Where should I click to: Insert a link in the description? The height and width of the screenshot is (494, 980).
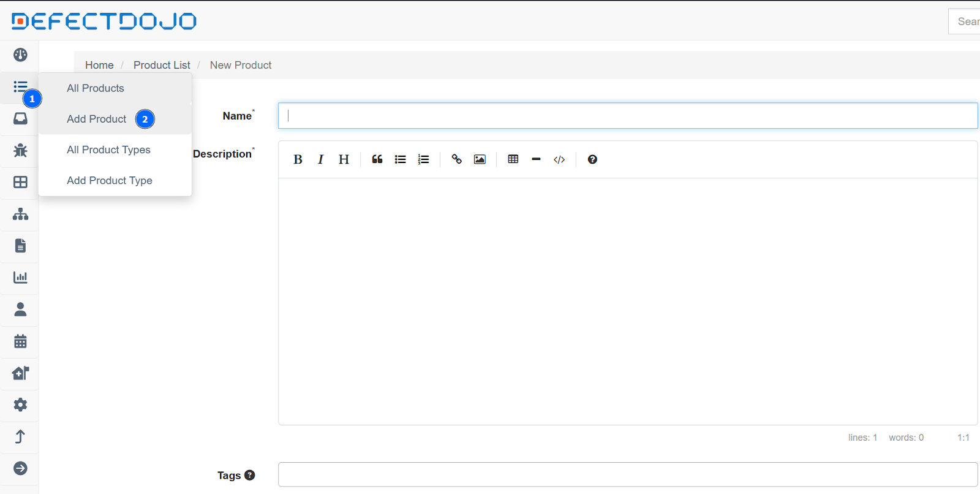point(457,159)
